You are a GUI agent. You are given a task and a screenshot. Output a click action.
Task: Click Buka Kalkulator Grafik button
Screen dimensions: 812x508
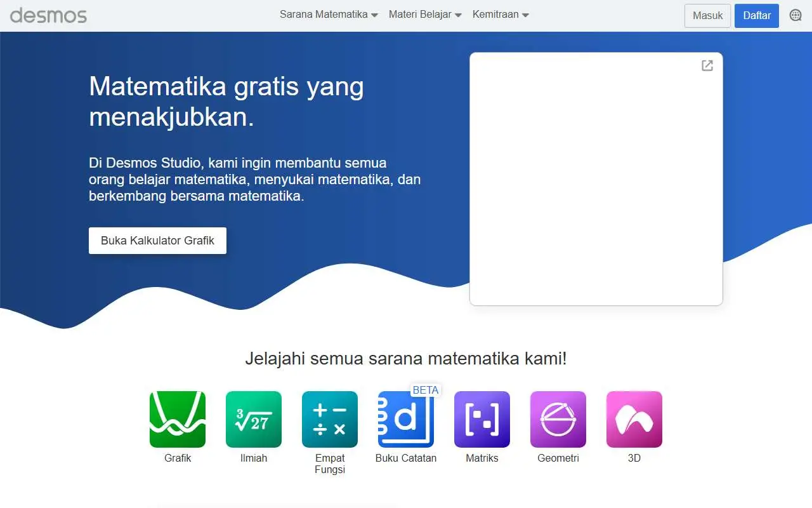pyautogui.click(x=157, y=241)
